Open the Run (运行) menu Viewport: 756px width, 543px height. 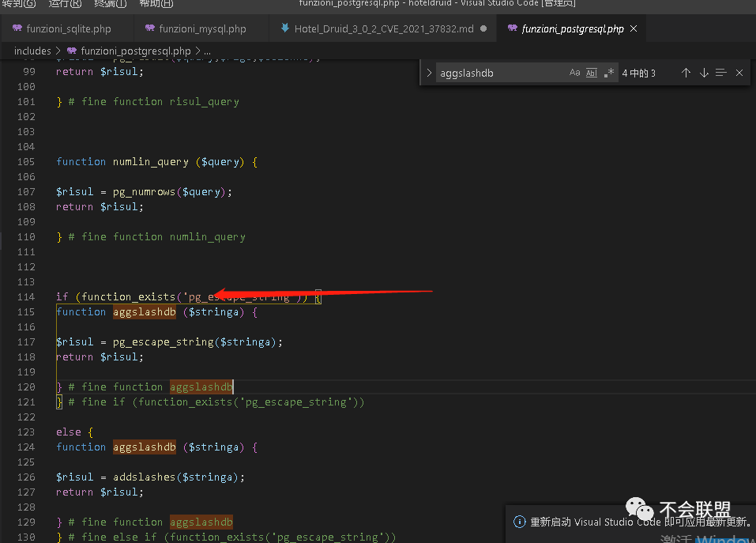pyautogui.click(x=65, y=3)
